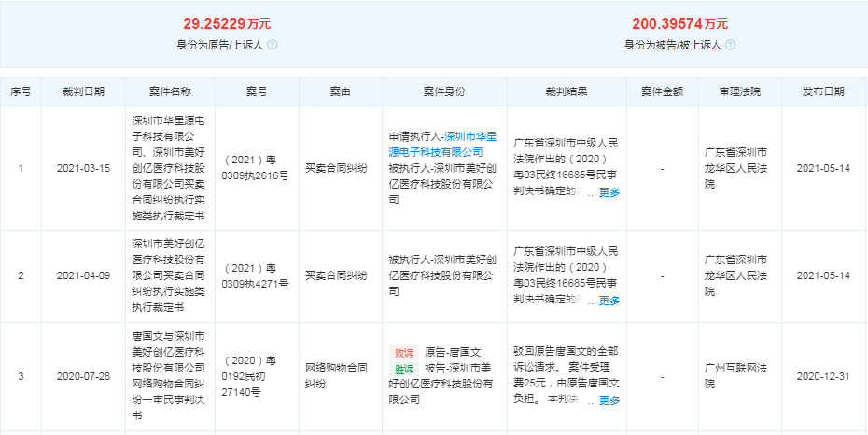Click 身份为被告/被上诉人 label
The height and width of the screenshot is (435, 868).
point(673,46)
